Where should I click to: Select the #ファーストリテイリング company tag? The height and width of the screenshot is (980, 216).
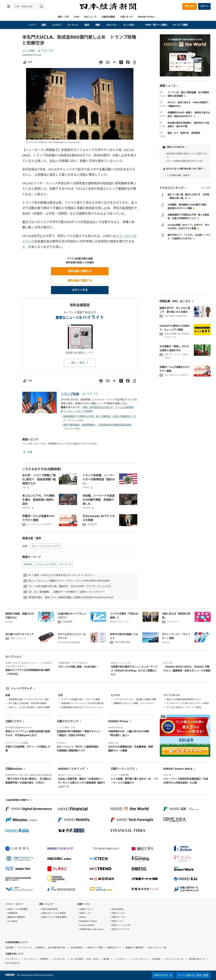tap(45, 546)
